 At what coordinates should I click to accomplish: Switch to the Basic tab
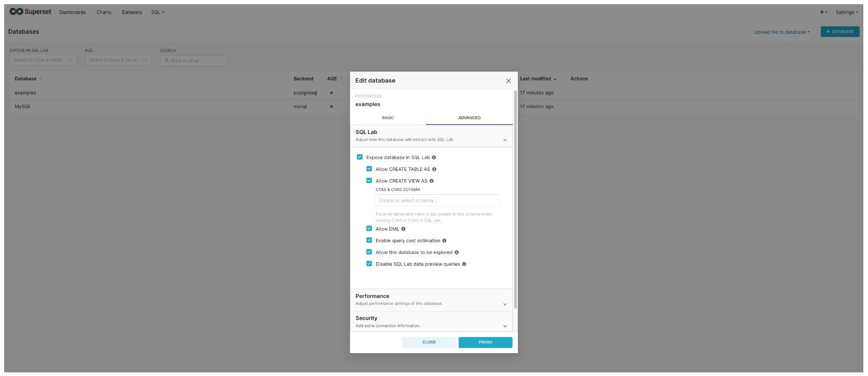(388, 118)
